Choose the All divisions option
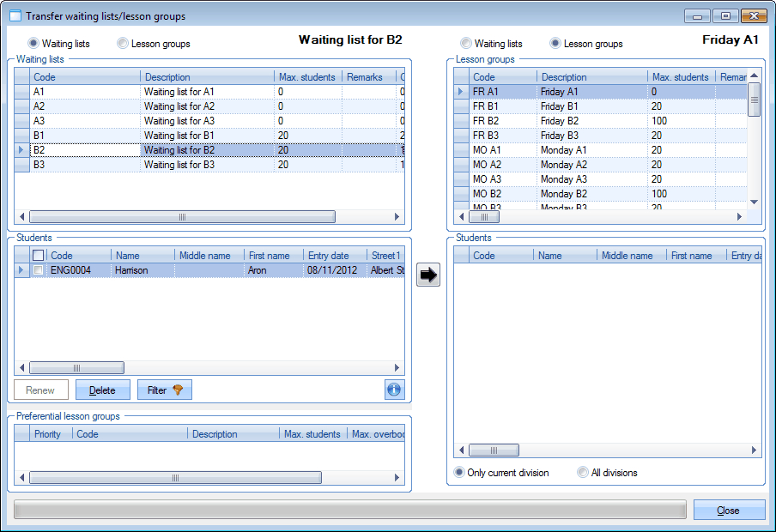776x532 pixels. tap(583, 472)
